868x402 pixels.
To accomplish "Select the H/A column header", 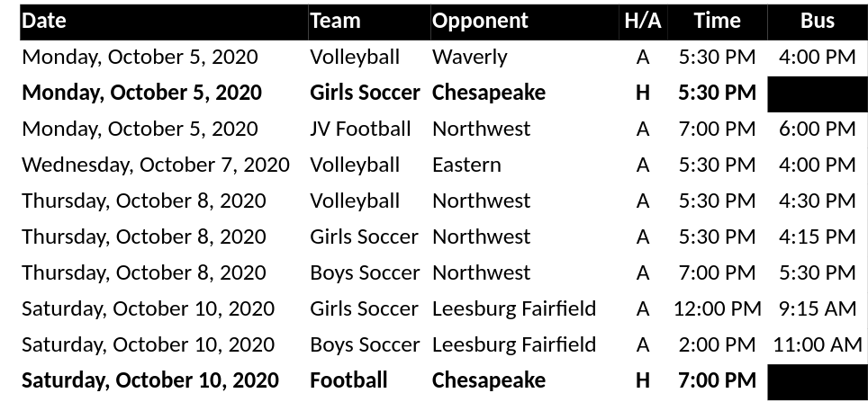I will pos(642,21).
